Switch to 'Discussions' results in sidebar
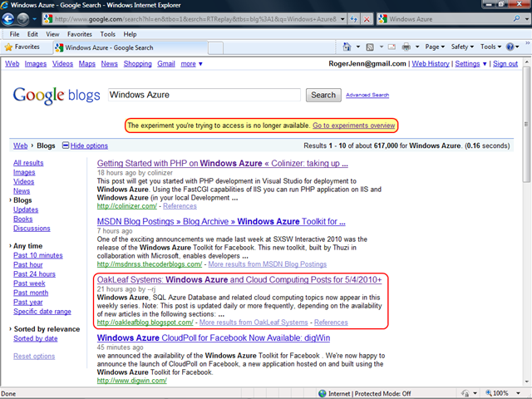The width and height of the screenshot is (532, 399). (32, 229)
